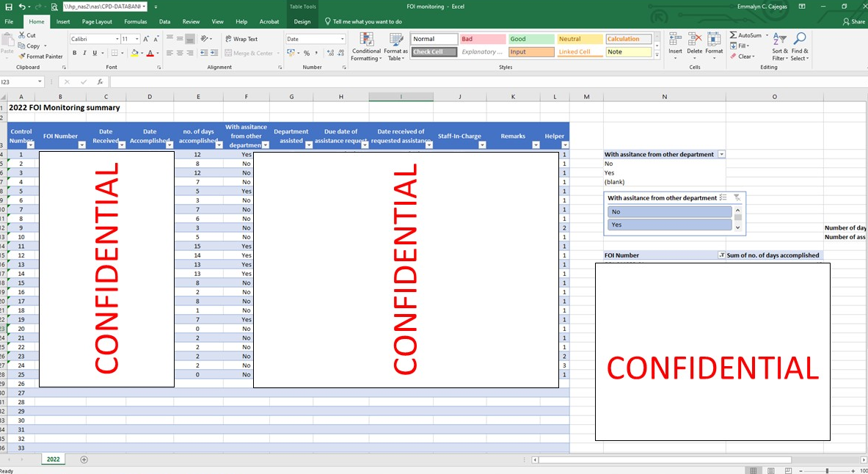The height and width of the screenshot is (474, 868).
Task: Apply the yellow Fill Color
Action: (134, 53)
